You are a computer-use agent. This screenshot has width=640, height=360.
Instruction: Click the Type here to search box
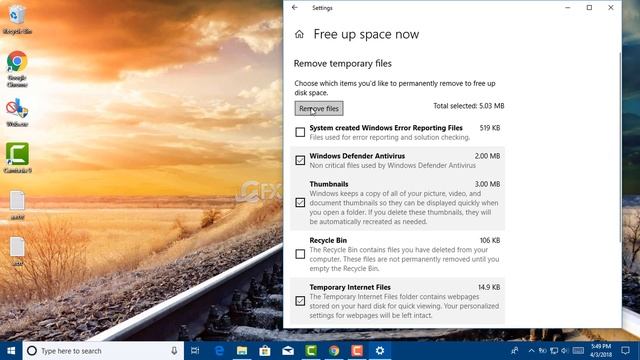point(102,351)
